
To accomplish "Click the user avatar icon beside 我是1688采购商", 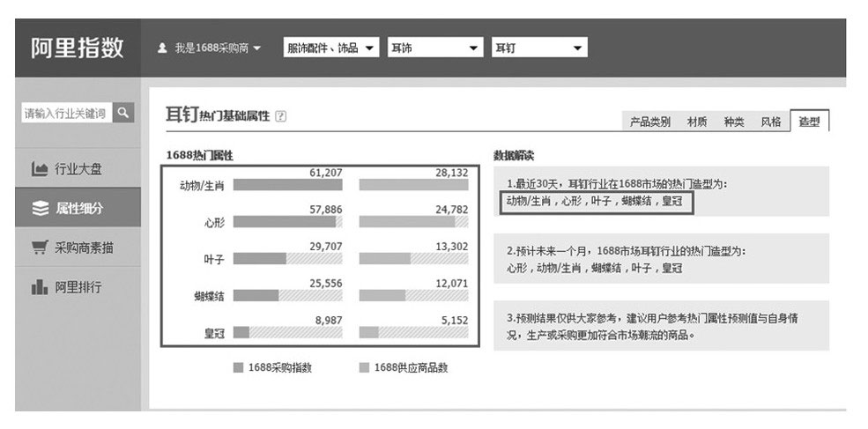I will tap(162, 48).
